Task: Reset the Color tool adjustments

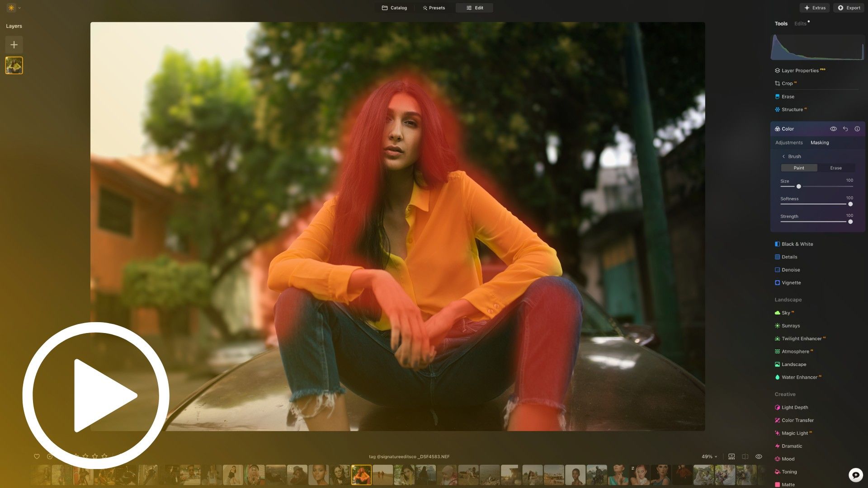Action: (x=845, y=129)
